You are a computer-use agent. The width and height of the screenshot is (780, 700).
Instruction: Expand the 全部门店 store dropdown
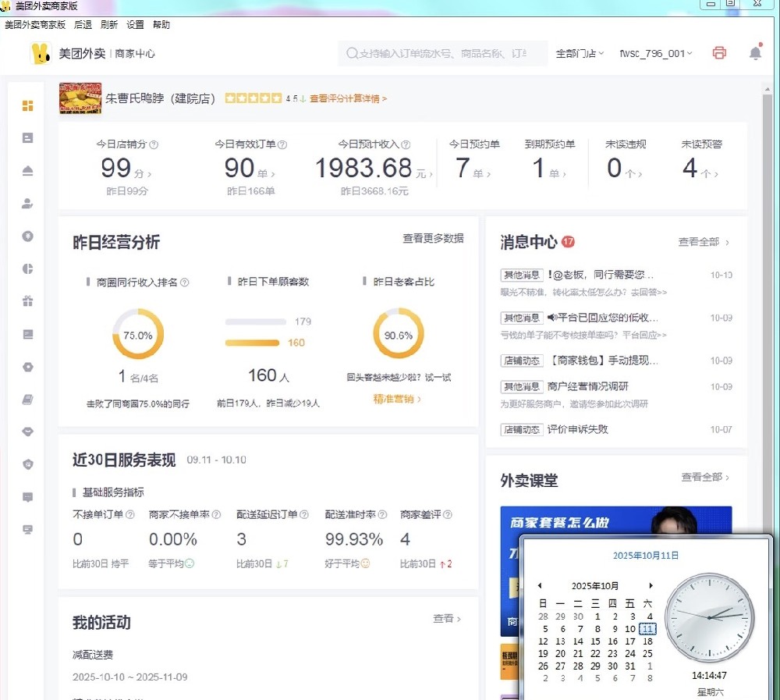click(x=580, y=54)
